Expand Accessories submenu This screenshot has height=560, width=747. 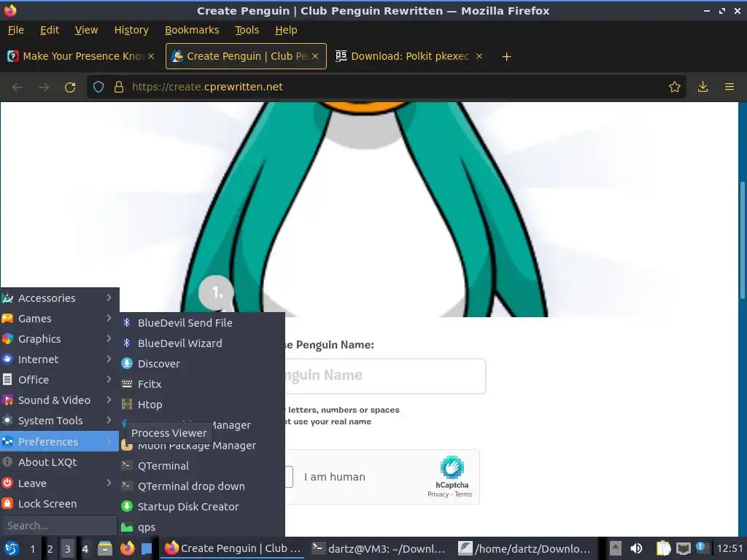[x=59, y=298]
